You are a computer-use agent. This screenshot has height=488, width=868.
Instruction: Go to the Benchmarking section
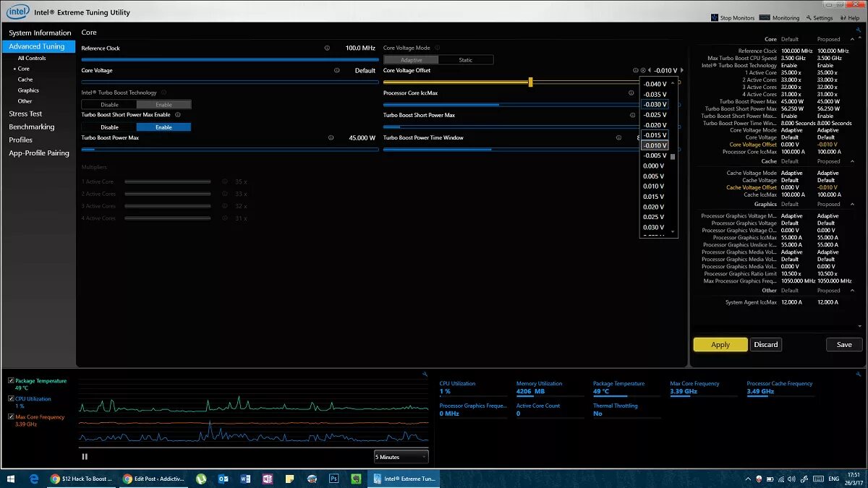31,127
